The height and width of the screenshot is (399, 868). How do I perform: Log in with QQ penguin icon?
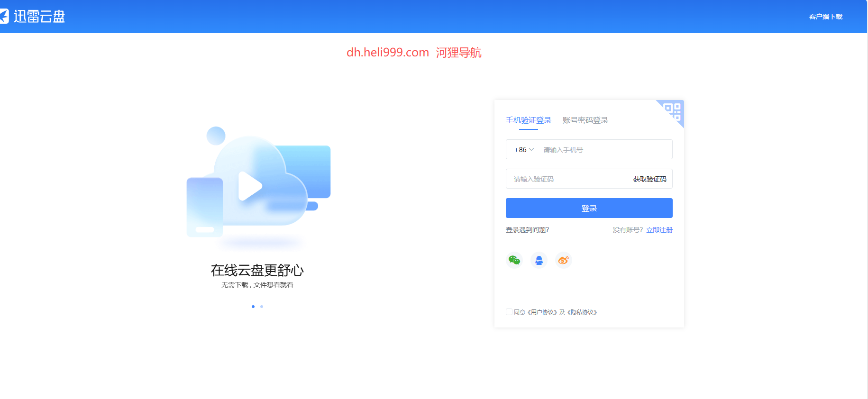(x=539, y=260)
